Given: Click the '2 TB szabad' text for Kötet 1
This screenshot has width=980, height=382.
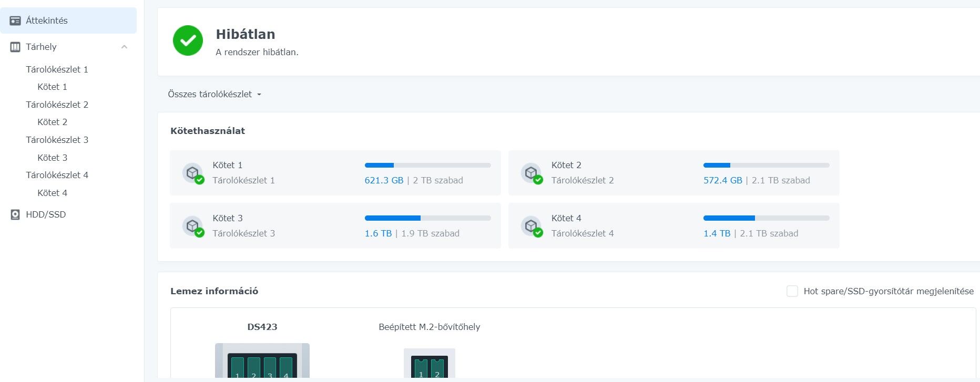Looking at the screenshot, I should tap(438, 180).
